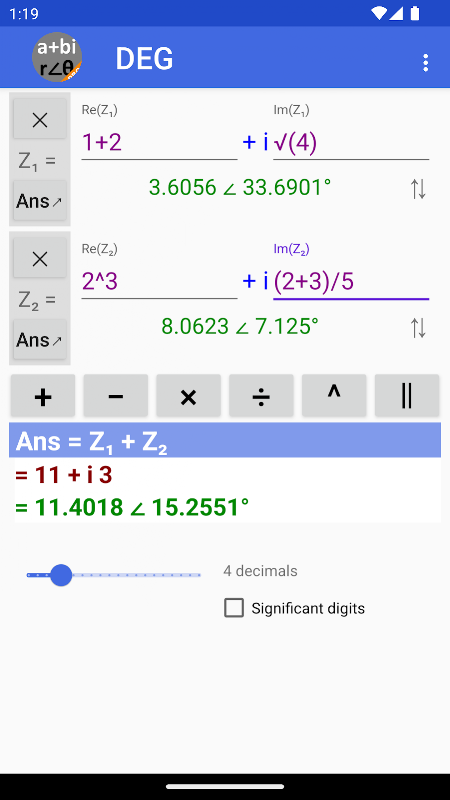Open the three-dot overflow menu
450x800 pixels.
425,62
